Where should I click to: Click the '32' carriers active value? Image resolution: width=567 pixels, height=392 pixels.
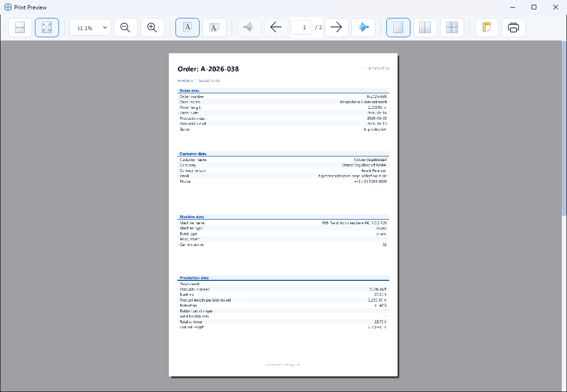(385, 245)
